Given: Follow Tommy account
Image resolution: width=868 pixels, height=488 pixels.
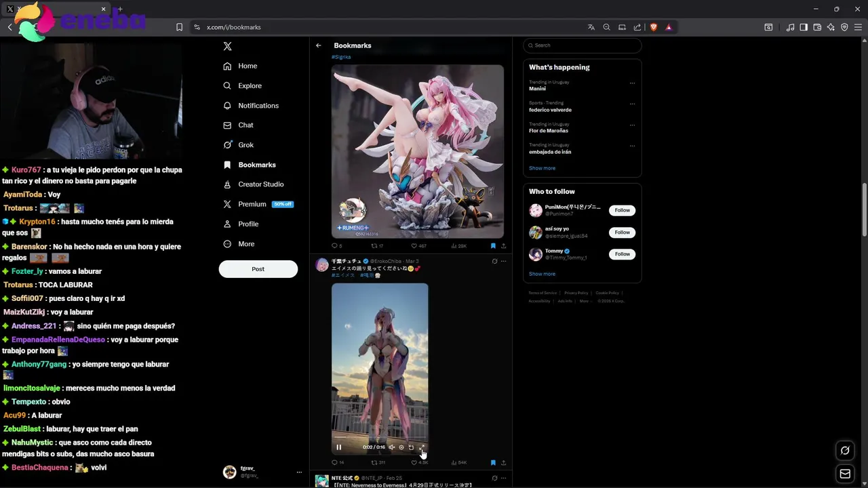Looking at the screenshot, I should coord(623,254).
